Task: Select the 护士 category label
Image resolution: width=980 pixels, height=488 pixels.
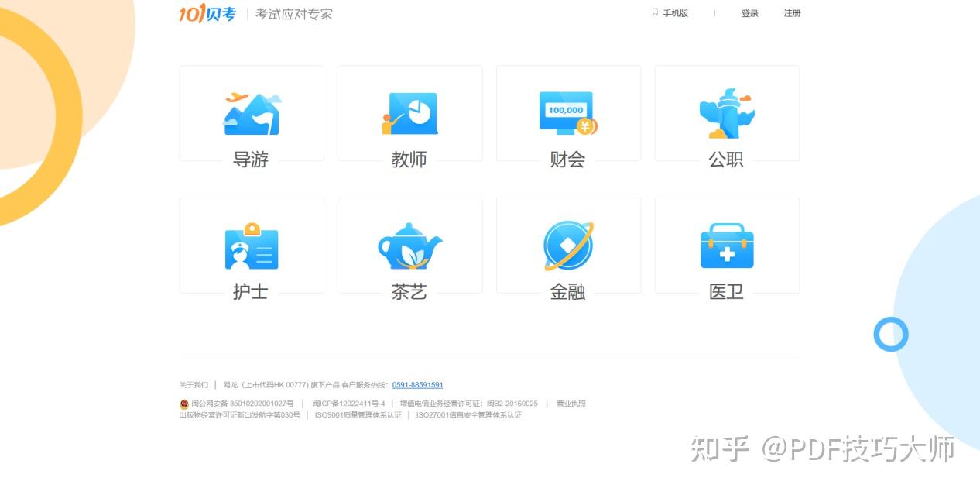Action: (251, 292)
